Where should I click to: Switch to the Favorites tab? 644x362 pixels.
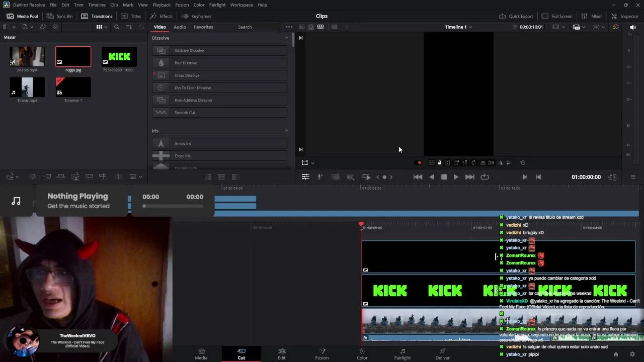pyautogui.click(x=203, y=27)
